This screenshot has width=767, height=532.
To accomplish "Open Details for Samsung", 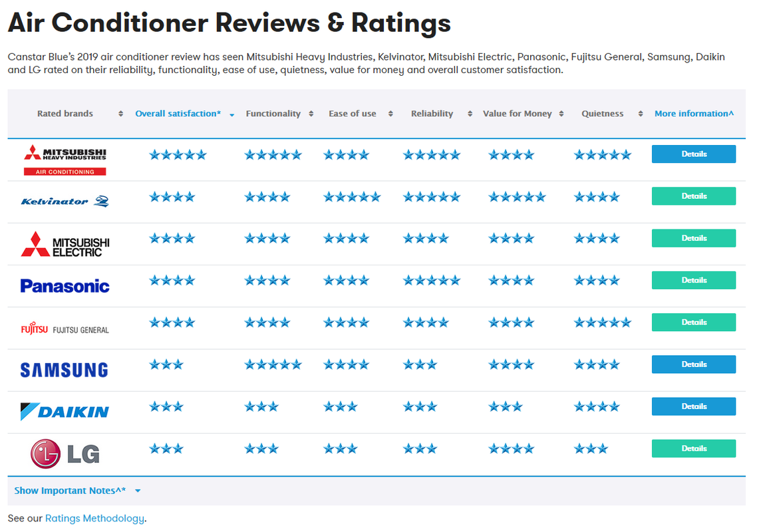I will (694, 364).
